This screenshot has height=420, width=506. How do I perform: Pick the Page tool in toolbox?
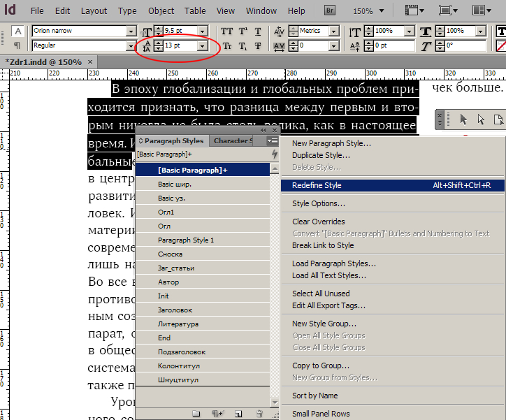click(498, 120)
